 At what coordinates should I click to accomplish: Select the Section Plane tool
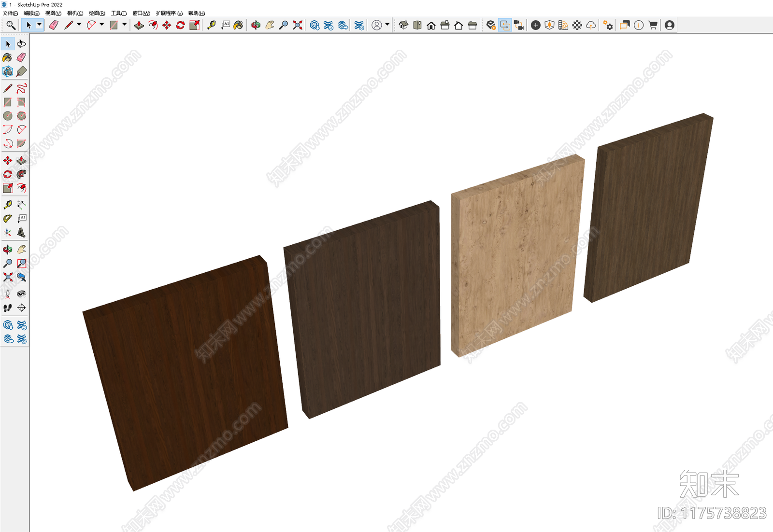click(21, 308)
